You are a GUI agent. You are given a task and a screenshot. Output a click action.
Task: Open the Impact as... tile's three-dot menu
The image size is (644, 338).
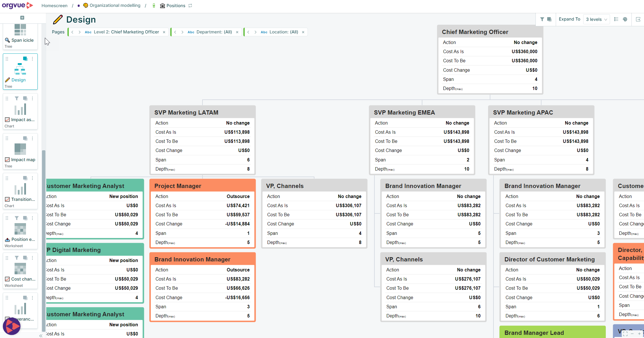(x=32, y=98)
